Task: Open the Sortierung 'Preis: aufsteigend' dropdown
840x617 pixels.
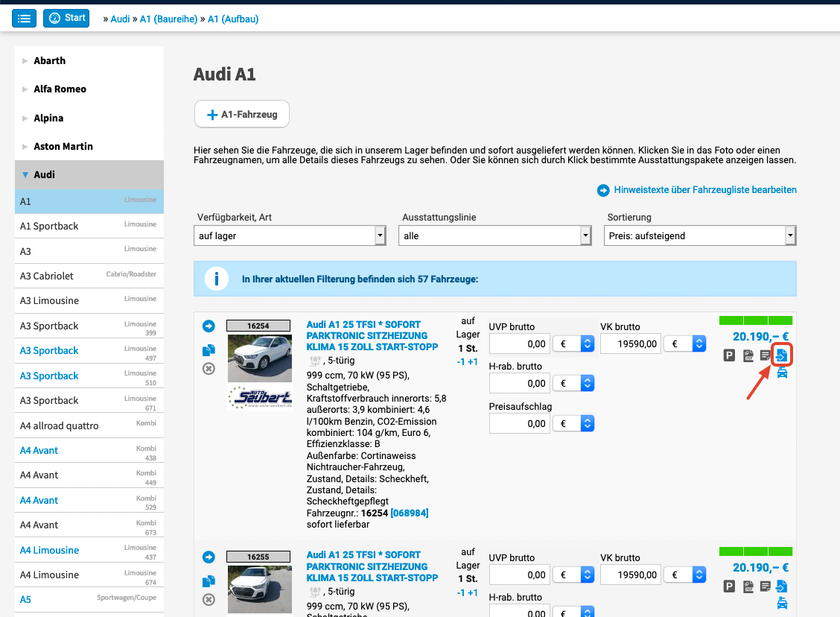Action: (x=699, y=235)
